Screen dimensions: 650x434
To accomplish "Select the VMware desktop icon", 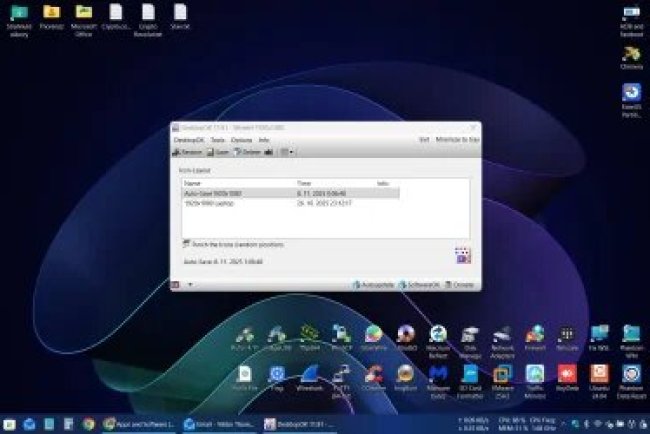I will pos(502,382).
